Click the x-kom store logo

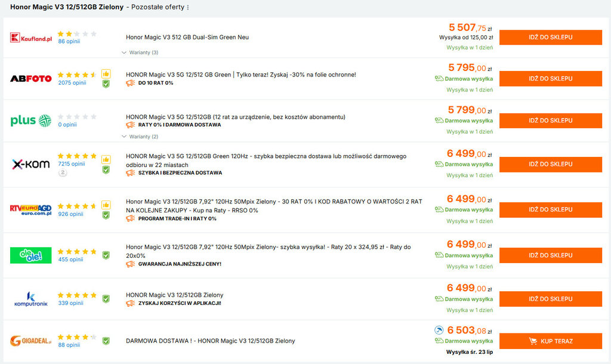[30, 164]
